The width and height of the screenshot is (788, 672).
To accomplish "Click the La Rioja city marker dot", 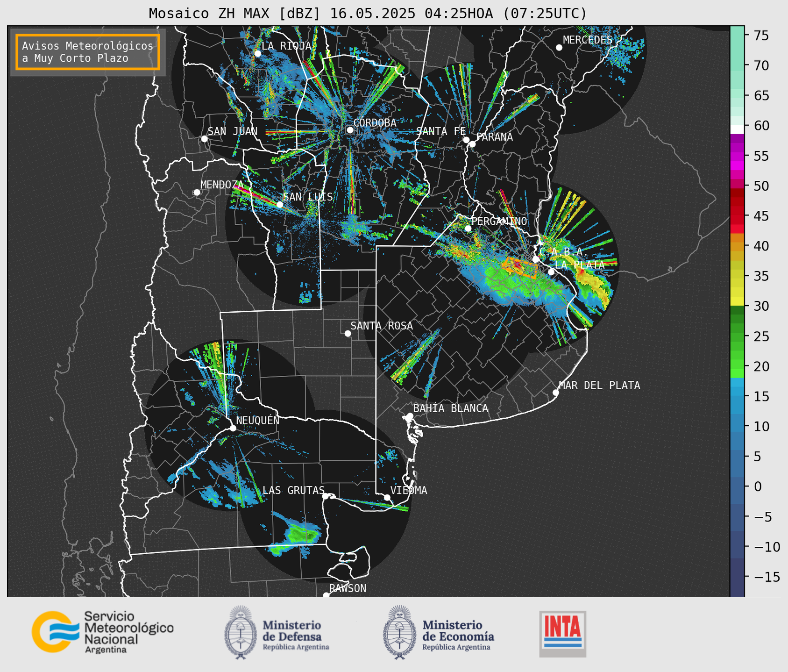I will click(257, 53).
